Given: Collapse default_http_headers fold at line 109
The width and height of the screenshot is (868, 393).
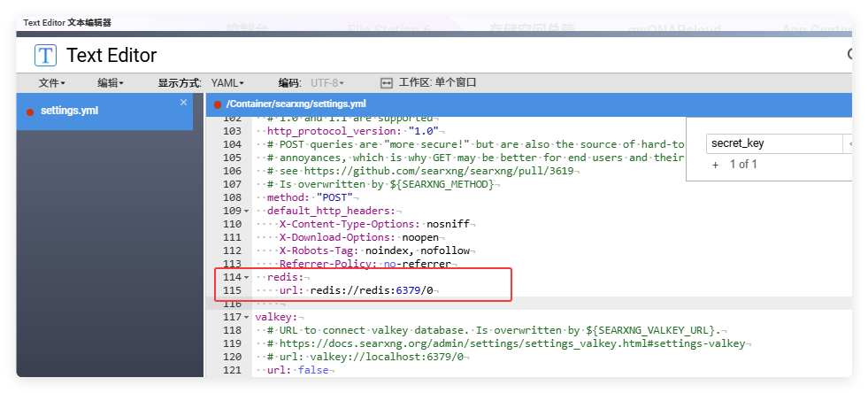Looking at the screenshot, I should pos(246,211).
